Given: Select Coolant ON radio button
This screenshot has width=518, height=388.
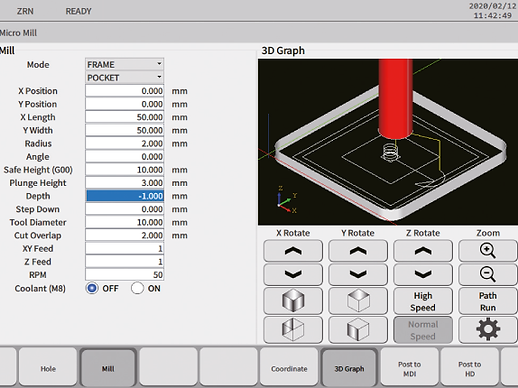Looking at the screenshot, I should coord(137,288).
